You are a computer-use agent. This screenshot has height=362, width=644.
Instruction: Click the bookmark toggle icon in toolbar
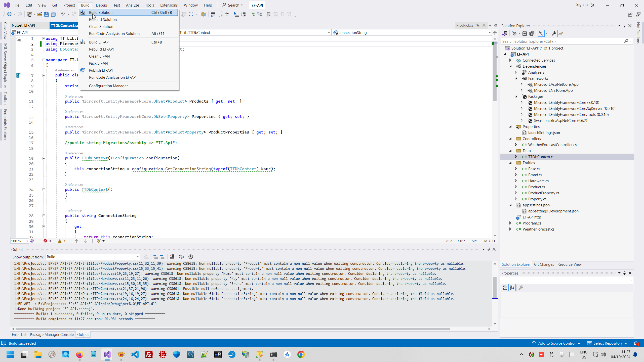tap(269, 14)
